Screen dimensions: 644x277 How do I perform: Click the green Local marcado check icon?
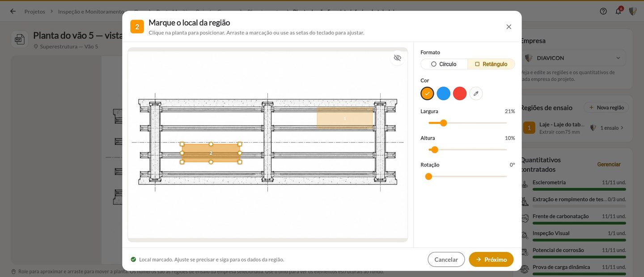133,260
